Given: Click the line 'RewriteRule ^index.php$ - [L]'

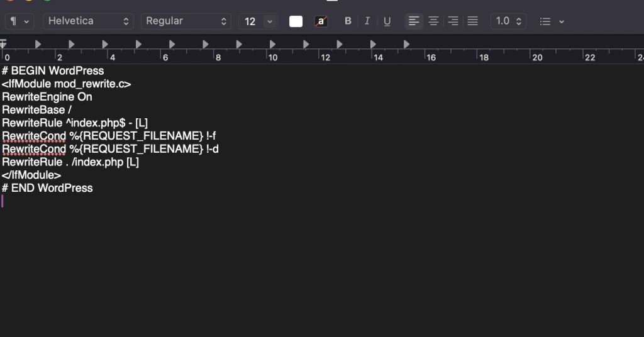Looking at the screenshot, I should point(75,123).
